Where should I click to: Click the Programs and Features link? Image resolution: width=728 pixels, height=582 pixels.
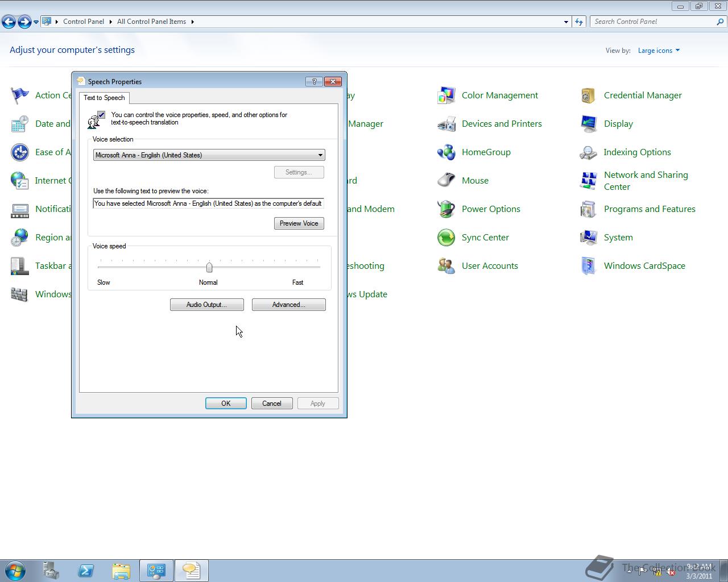coord(650,209)
